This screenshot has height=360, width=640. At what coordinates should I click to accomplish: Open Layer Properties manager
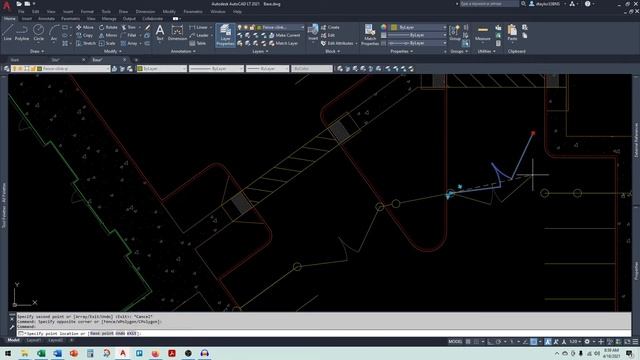[225, 35]
